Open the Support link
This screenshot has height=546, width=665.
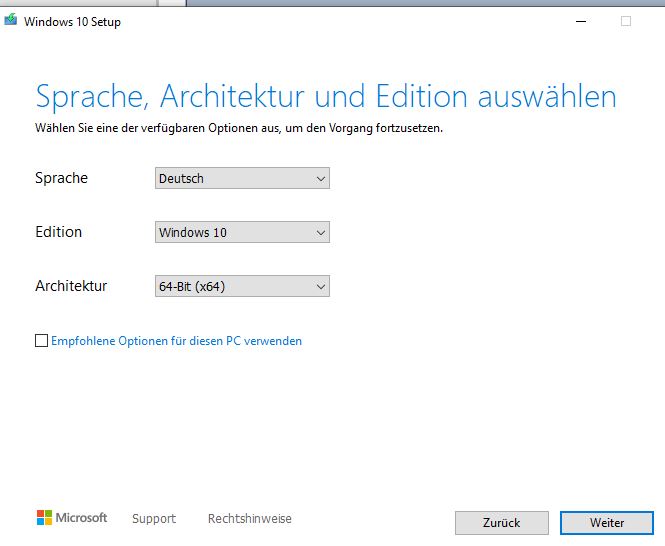tap(154, 518)
